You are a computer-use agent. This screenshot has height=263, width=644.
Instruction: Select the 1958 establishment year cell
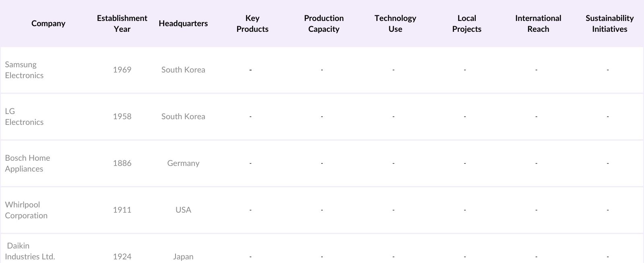[122, 116]
